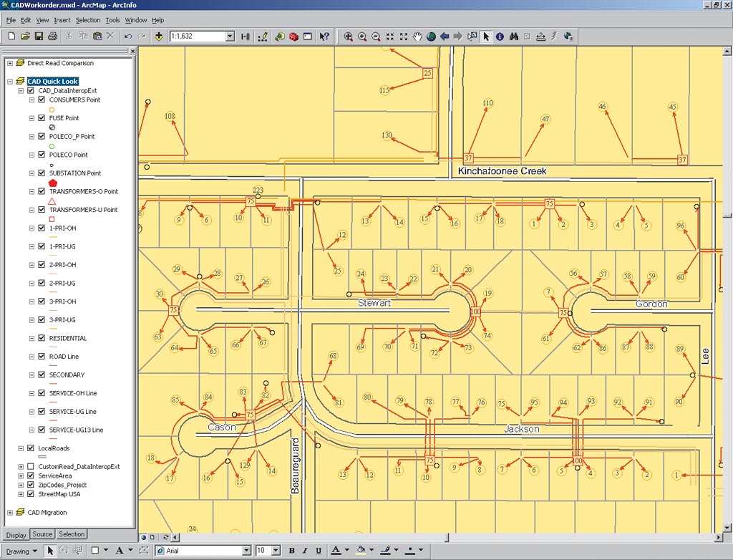Image resolution: width=733 pixels, height=560 pixels.
Task: Go back to previous extent
Action: [x=445, y=37]
